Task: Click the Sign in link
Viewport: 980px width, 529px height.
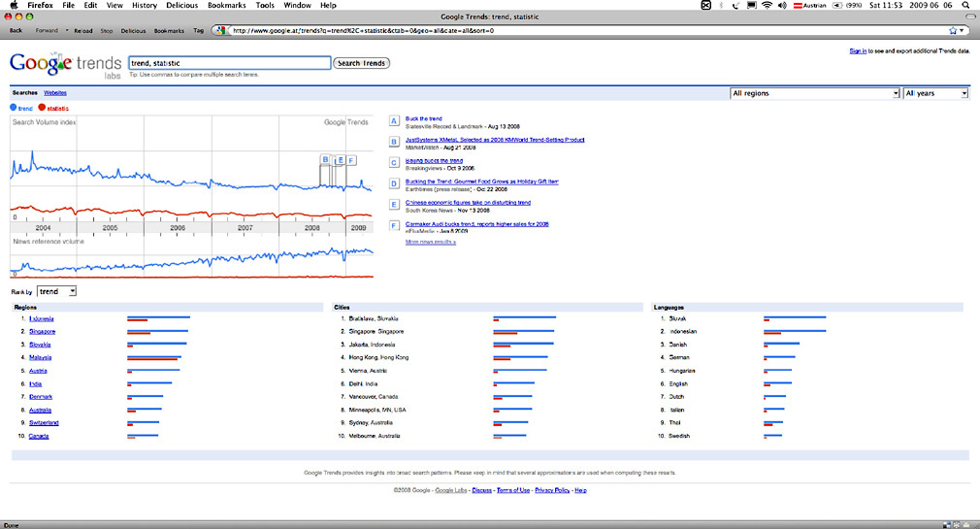Action: click(x=858, y=50)
